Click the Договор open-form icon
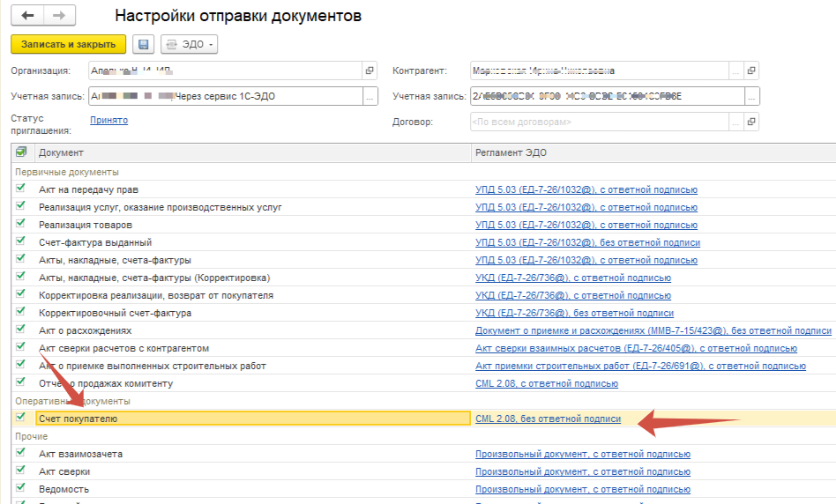Screen dimensions: 836x504 point(750,122)
